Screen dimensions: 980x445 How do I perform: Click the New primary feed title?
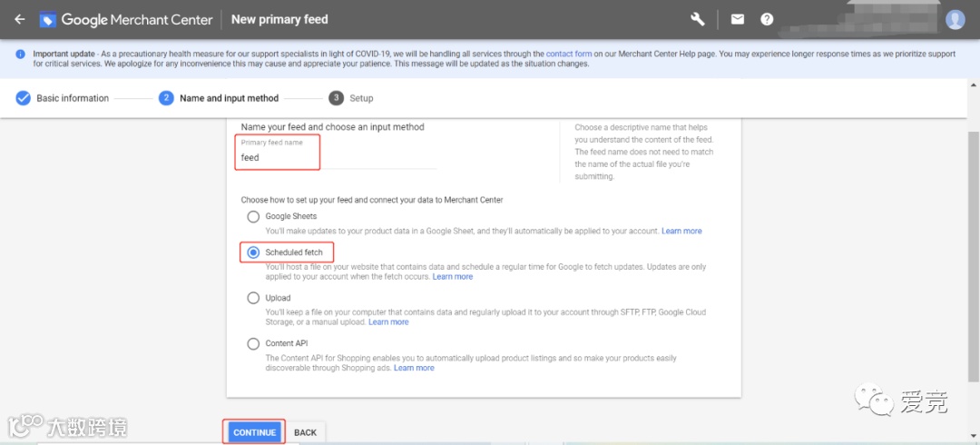coord(279,19)
